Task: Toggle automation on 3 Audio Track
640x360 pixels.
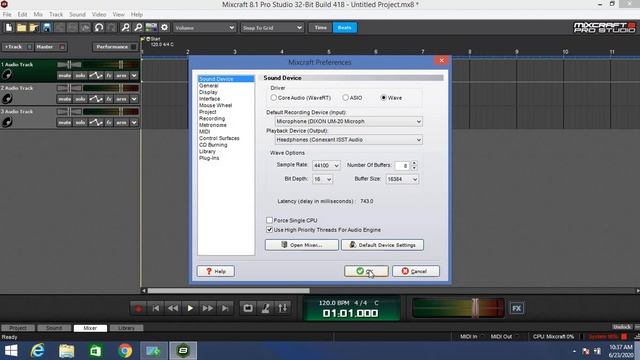Action: [x=96, y=122]
